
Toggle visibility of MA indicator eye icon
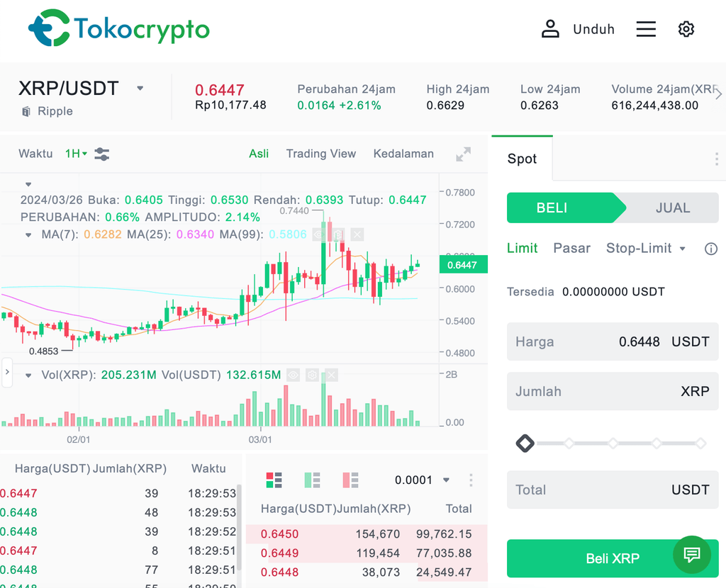(x=320, y=234)
